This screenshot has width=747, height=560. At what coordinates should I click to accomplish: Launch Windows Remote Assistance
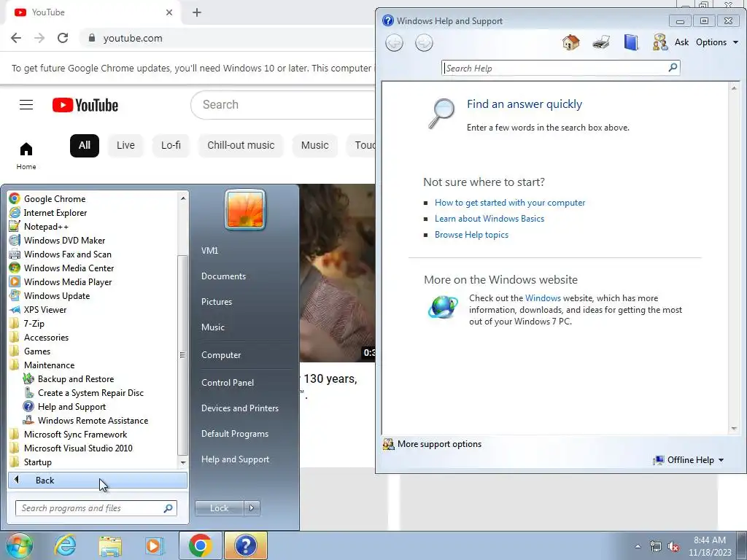point(93,420)
